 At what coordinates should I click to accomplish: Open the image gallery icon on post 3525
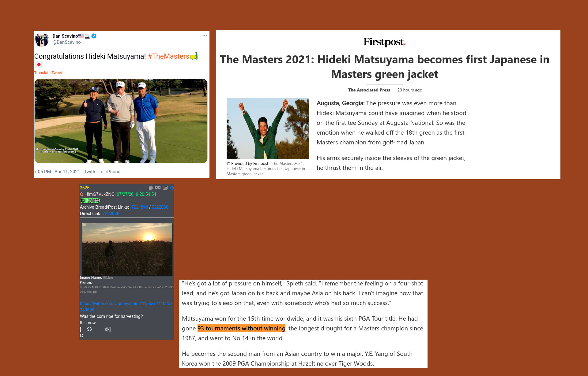tap(165, 188)
